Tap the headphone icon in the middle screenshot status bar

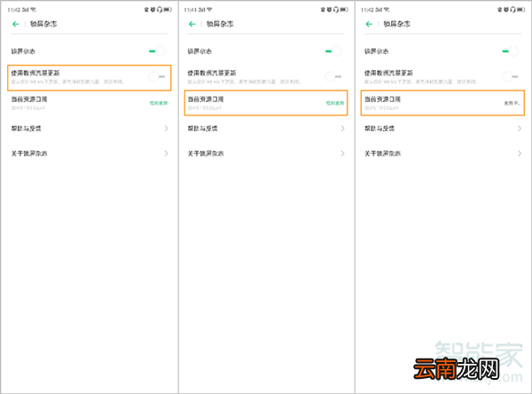pos(336,10)
